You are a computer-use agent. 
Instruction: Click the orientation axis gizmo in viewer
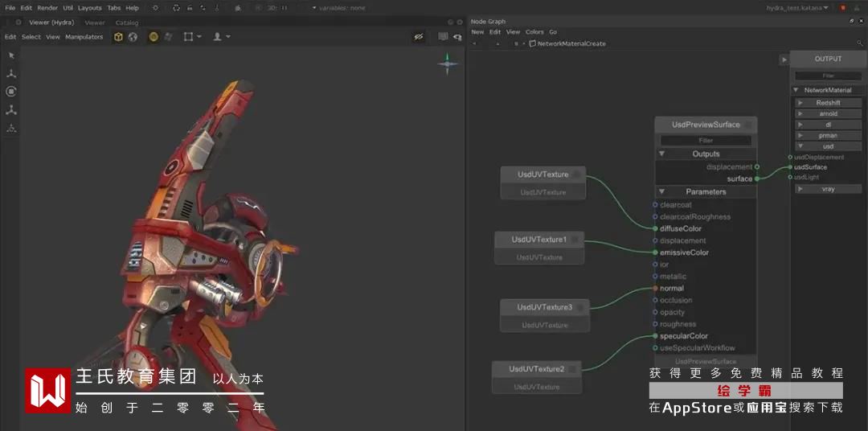click(448, 64)
